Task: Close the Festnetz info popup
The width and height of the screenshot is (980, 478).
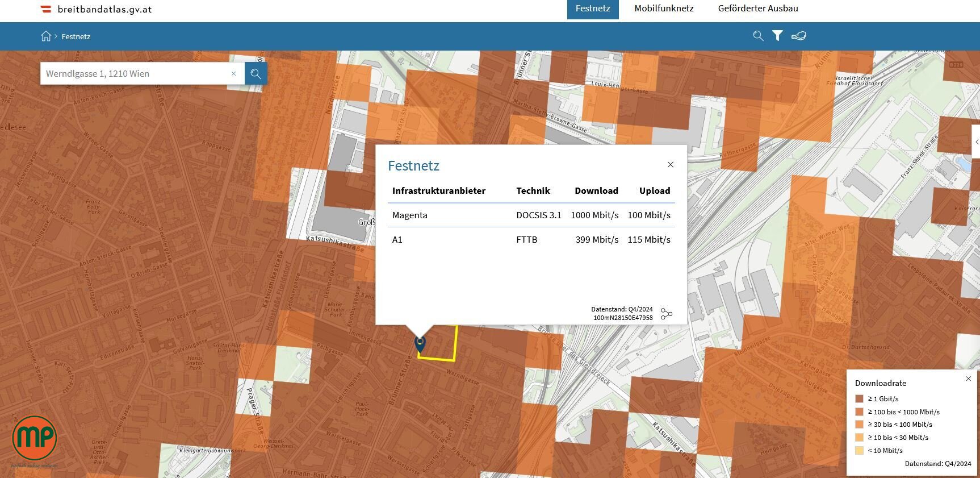Action: [x=671, y=165]
